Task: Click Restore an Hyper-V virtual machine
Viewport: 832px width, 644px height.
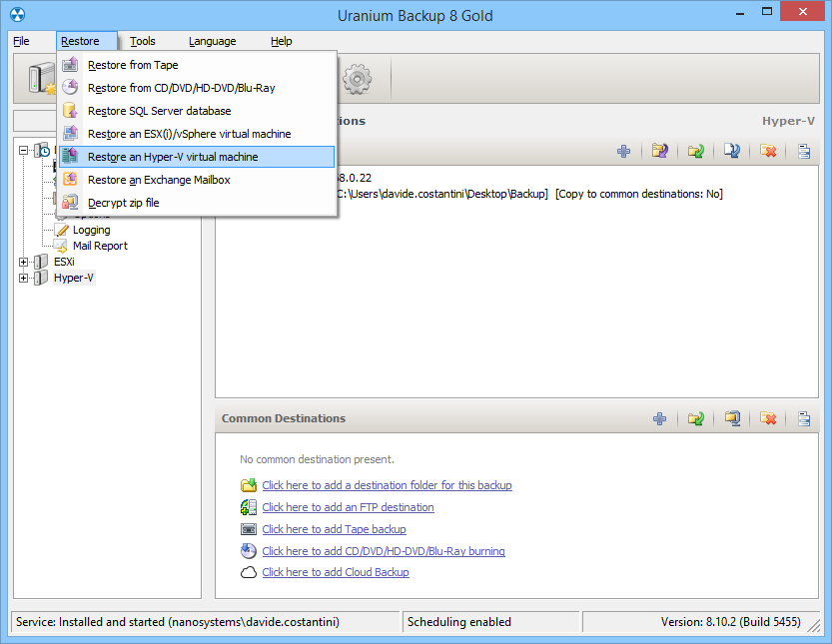Action: (x=197, y=157)
